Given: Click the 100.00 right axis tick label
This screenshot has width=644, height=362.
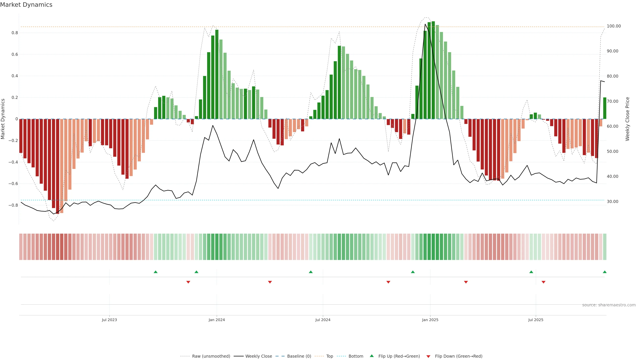Looking at the screenshot, I should 614,26.
